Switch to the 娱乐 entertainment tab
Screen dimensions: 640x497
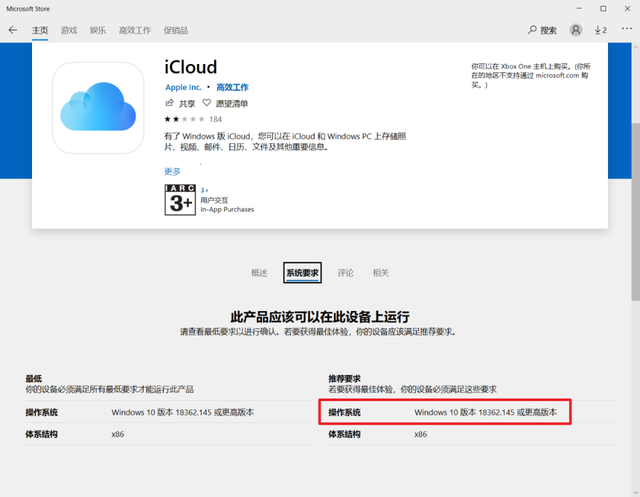(98, 30)
